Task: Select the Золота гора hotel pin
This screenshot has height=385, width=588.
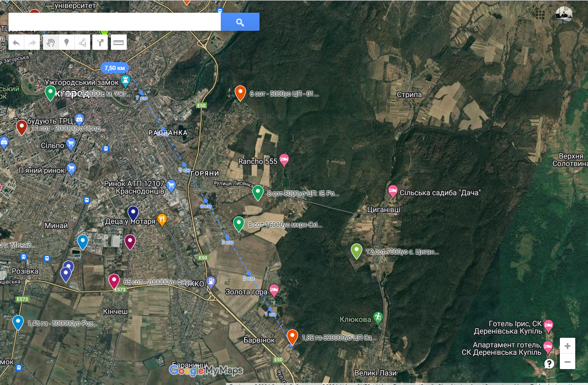Action: [x=274, y=290]
